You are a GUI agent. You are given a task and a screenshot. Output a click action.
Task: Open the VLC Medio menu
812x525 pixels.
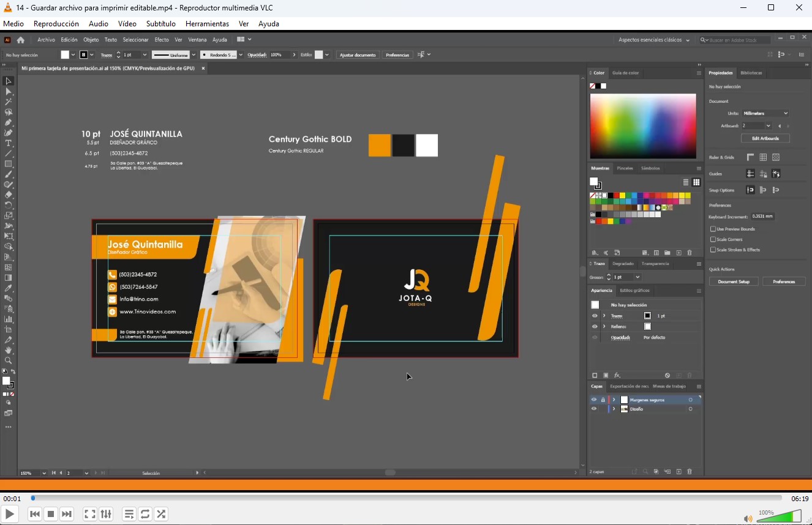[13, 24]
